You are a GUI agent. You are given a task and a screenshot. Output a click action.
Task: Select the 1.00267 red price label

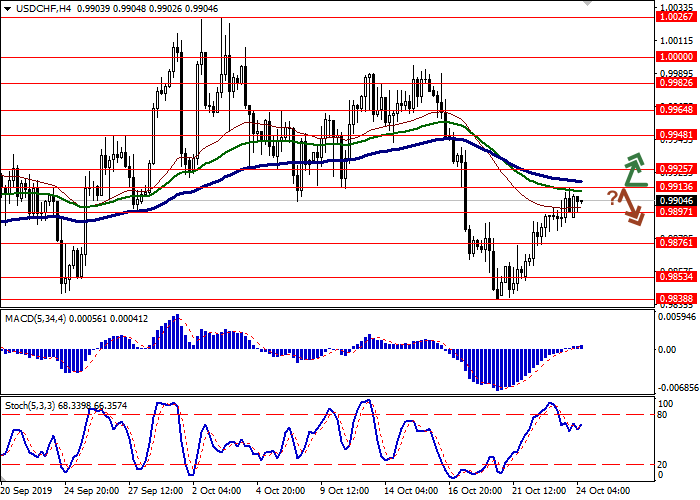tap(676, 44)
